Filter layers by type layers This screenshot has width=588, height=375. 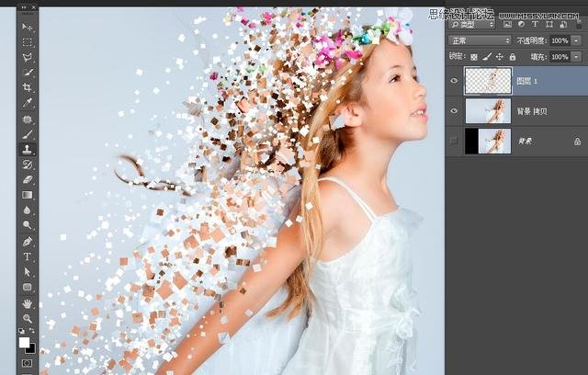535,25
